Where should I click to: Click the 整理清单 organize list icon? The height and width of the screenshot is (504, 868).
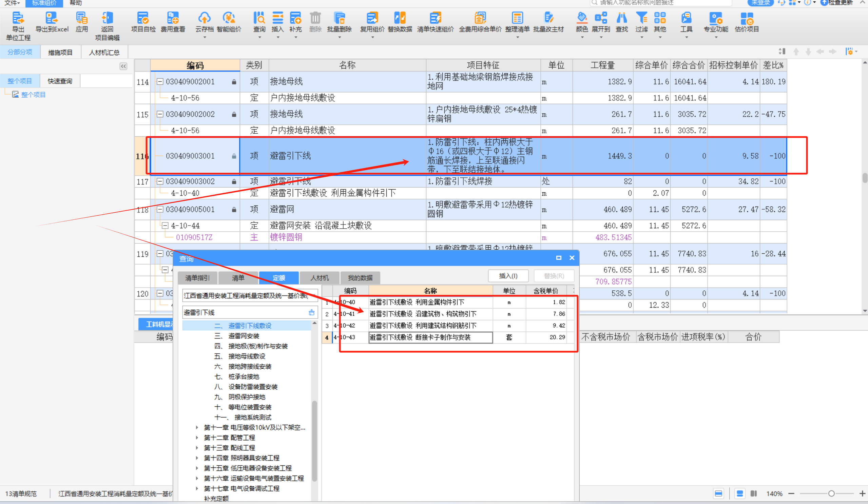[517, 17]
